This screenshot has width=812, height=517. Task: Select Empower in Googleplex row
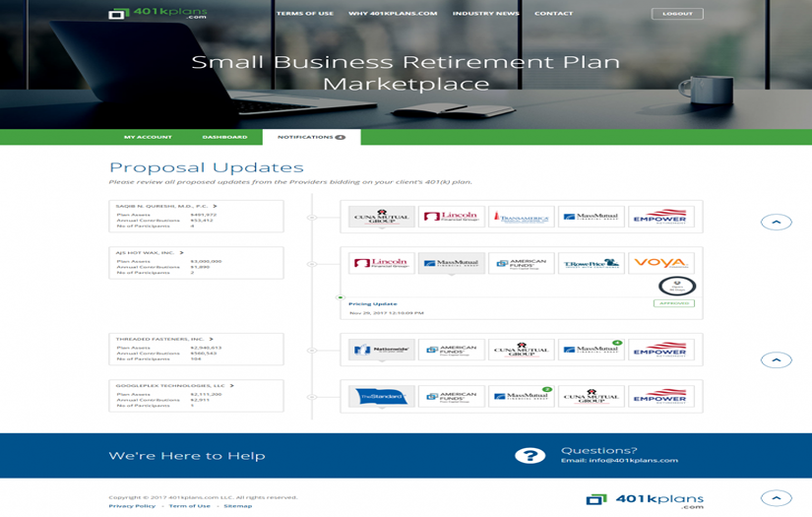[x=660, y=396]
